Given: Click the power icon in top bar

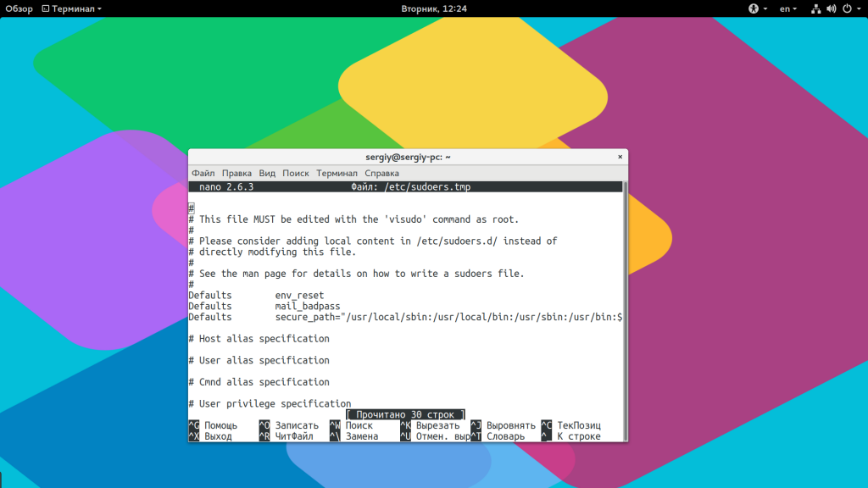Looking at the screenshot, I should point(846,8).
